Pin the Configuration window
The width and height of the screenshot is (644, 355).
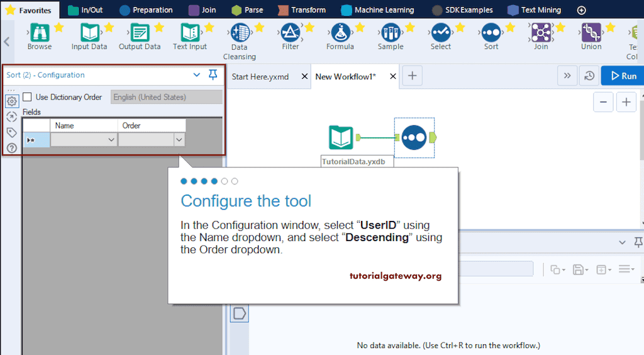tap(213, 75)
